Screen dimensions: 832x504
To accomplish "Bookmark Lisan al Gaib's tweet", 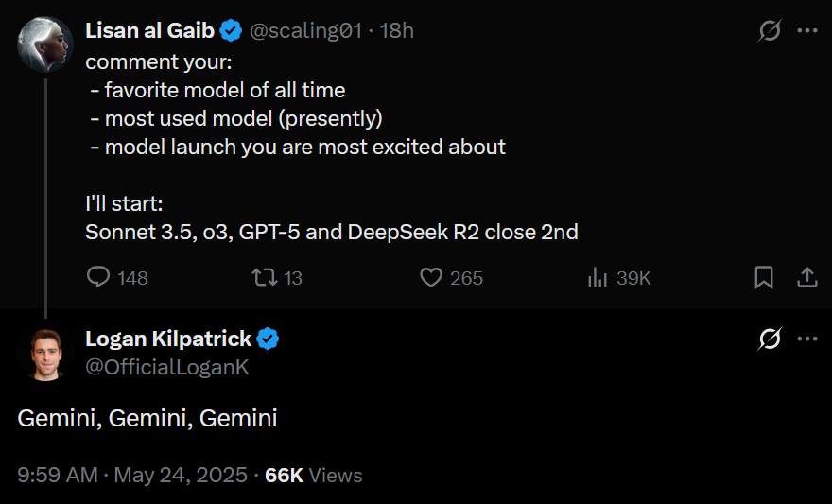I will click(764, 277).
